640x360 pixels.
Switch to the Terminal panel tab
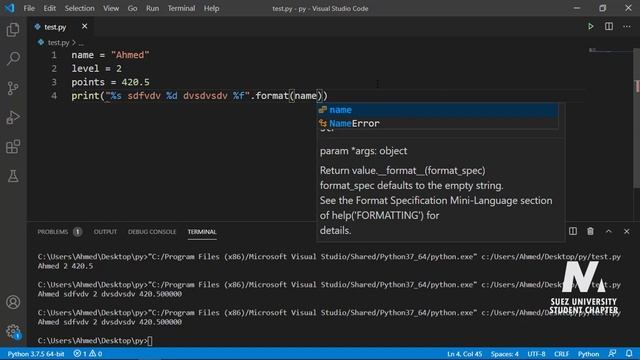(x=202, y=232)
